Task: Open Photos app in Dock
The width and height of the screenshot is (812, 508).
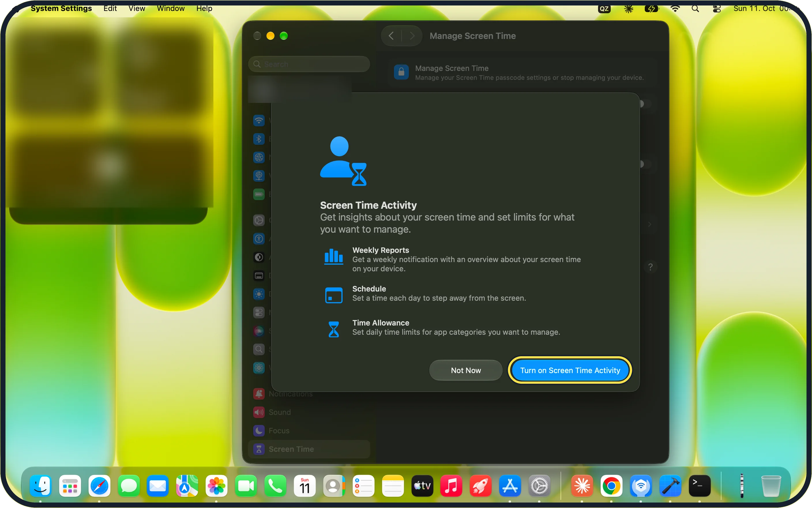Action: pos(216,486)
